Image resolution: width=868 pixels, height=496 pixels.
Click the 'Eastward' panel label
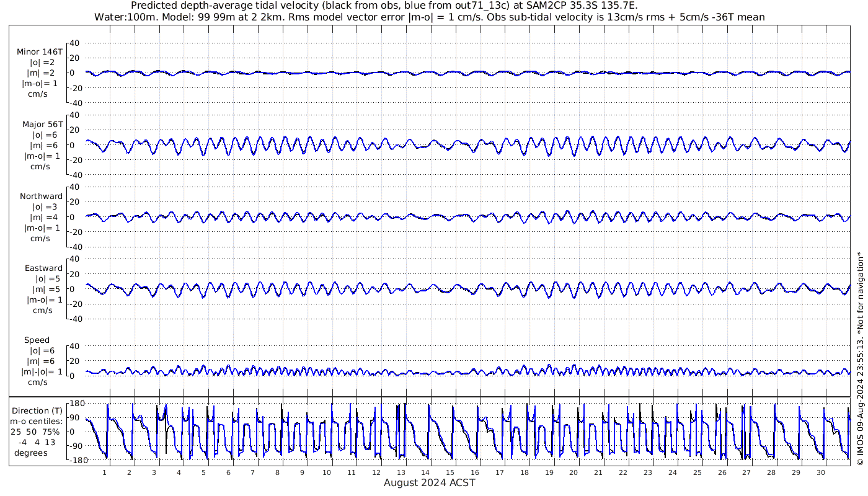(x=43, y=268)
